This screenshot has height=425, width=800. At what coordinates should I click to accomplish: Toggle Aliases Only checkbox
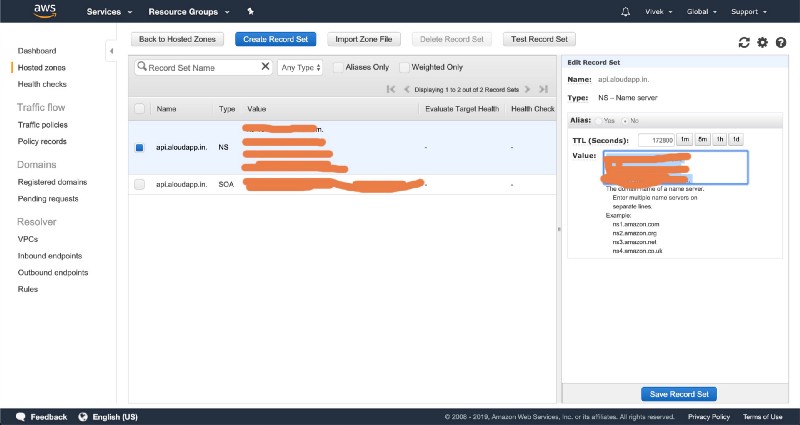338,67
